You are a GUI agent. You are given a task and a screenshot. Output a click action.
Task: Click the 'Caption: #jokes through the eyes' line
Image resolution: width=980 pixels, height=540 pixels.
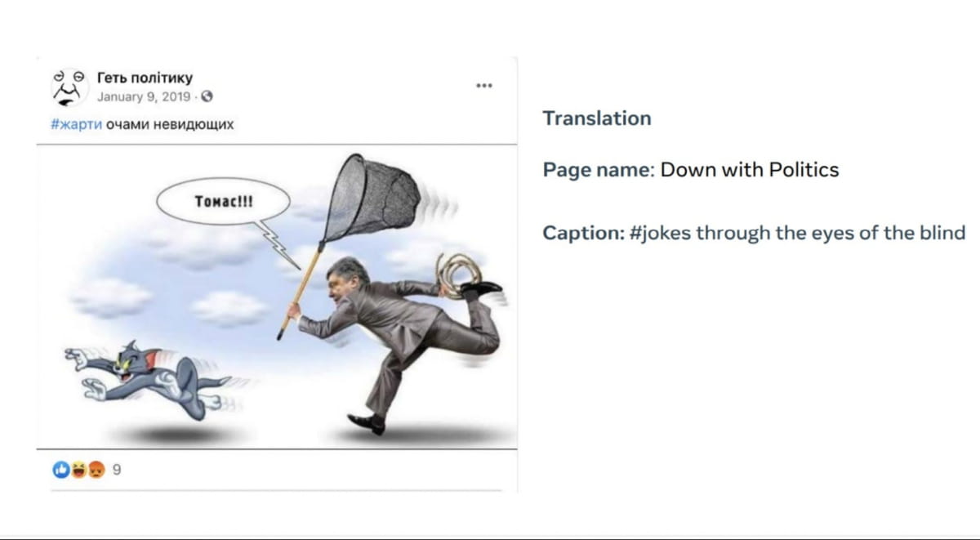pos(755,232)
